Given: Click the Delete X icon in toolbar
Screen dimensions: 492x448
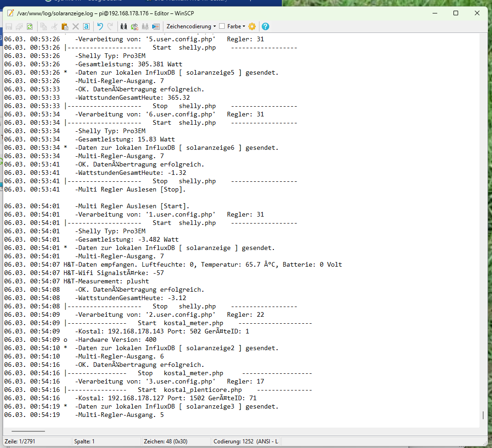Looking at the screenshot, I should pyautogui.click(x=76, y=27).
